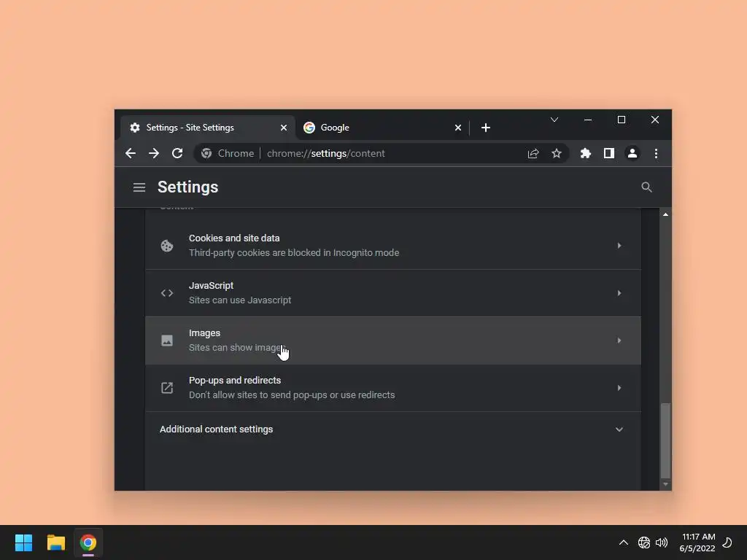Bookmark this page with the star icon
The width and height of the screenshot is (747, 560).
click(x=557, y=153)
